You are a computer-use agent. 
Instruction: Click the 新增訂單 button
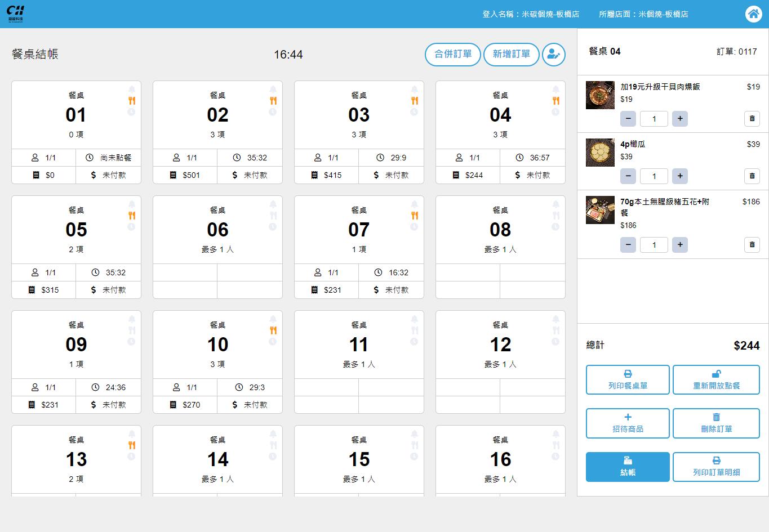(512, 55)
